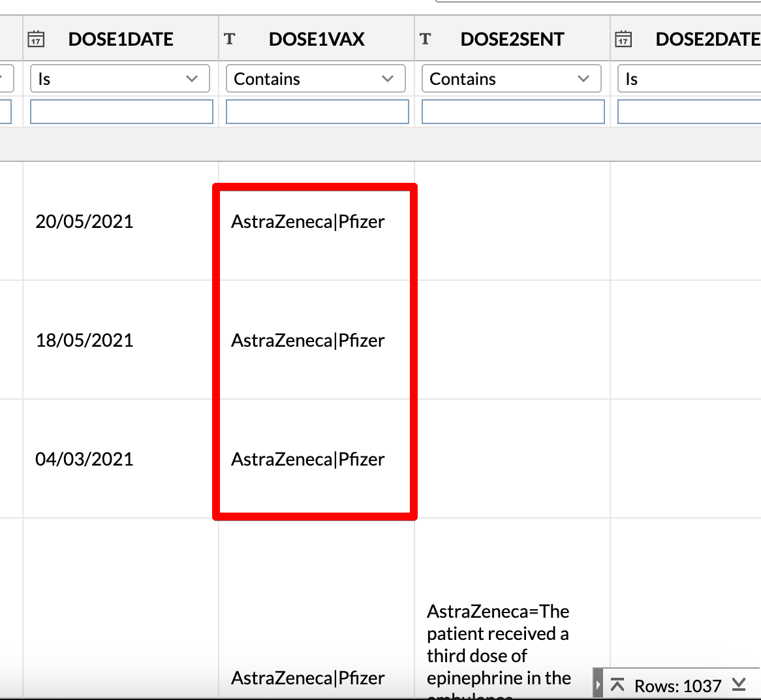Open the DOSE1VAX 'Contains' filter dropdown

315,78
